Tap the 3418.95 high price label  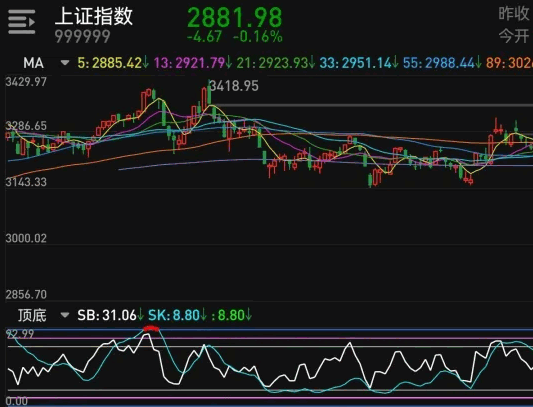[234, 86]
